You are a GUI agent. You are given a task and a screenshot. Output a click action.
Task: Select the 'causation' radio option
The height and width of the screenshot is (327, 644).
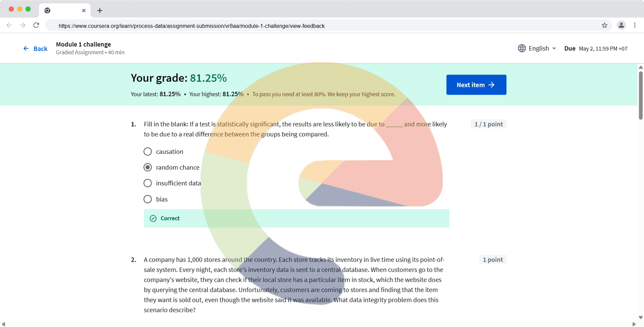click(148, 152)
